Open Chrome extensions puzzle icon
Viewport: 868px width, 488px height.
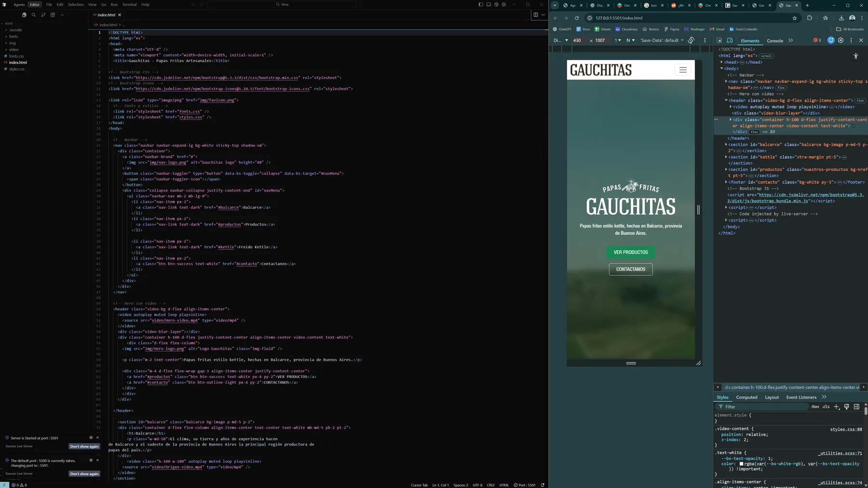click(810, 18)
